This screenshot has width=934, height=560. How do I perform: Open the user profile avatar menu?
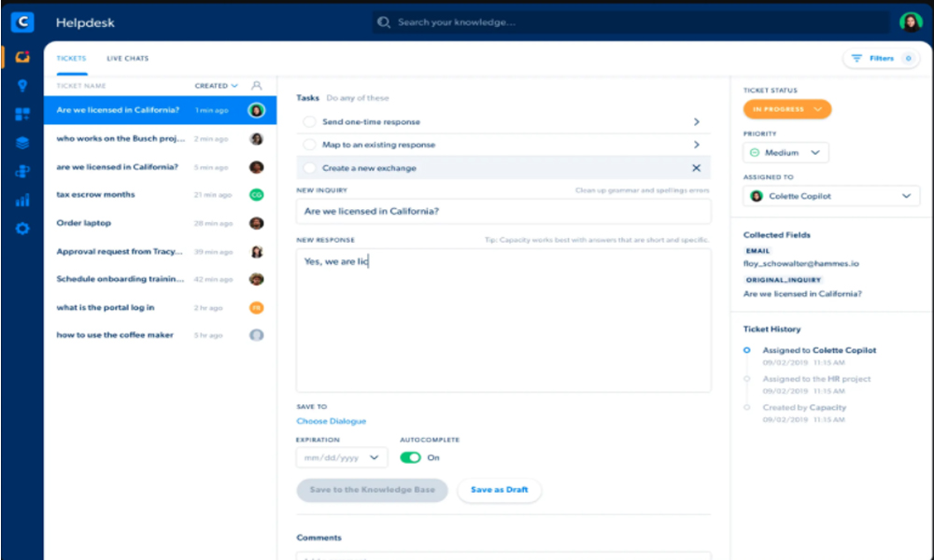(x=910, y=22)
